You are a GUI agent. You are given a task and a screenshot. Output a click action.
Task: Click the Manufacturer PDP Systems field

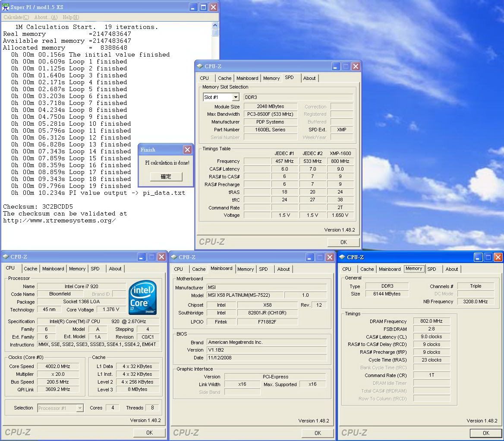coord(270,122)
